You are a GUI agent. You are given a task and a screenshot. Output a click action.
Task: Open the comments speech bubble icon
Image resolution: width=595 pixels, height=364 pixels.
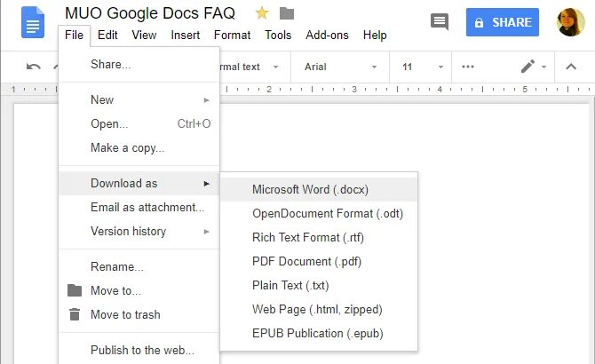click(440, 21)
